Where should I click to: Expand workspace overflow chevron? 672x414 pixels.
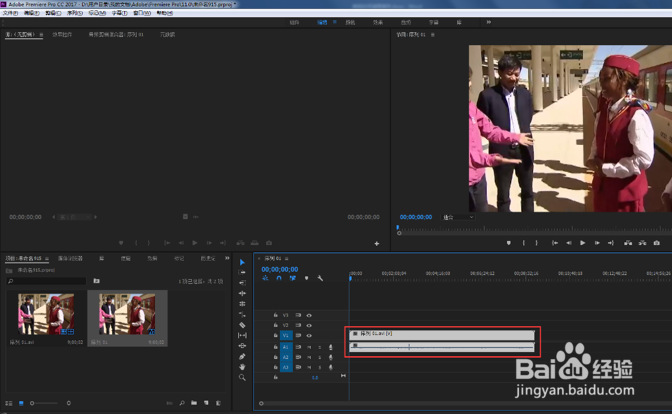point(489,22)
